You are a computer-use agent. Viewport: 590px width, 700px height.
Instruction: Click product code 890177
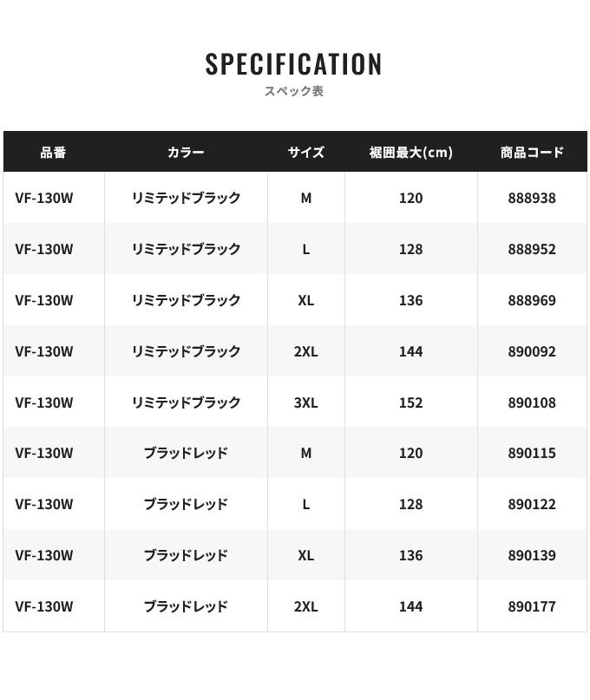(532, 606)
